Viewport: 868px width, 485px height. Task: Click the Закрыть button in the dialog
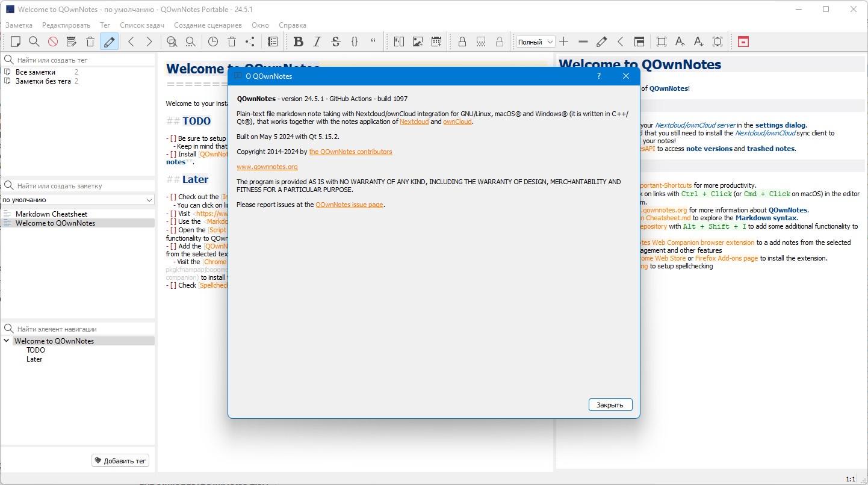point(610,405)
